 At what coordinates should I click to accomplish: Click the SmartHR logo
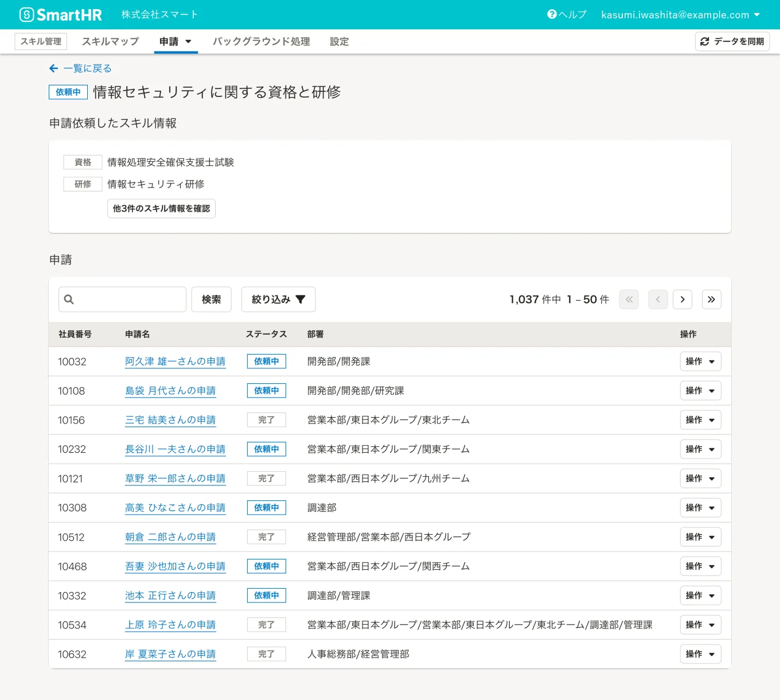61,14
